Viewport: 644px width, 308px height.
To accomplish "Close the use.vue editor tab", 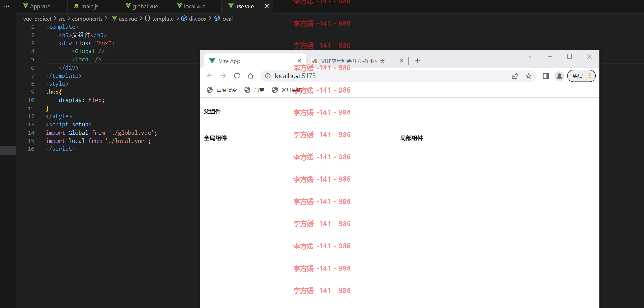I will pyautogui.click(x=267, y=6).
